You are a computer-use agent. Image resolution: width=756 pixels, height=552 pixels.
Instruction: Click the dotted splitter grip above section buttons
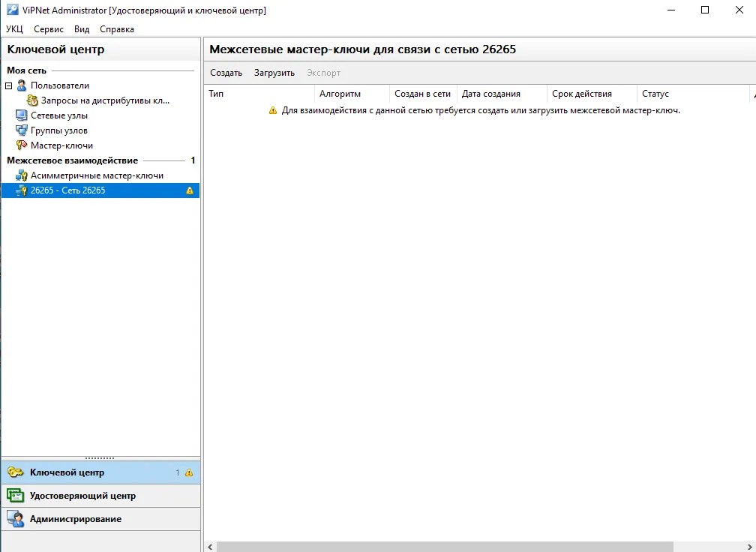(100, 458)
